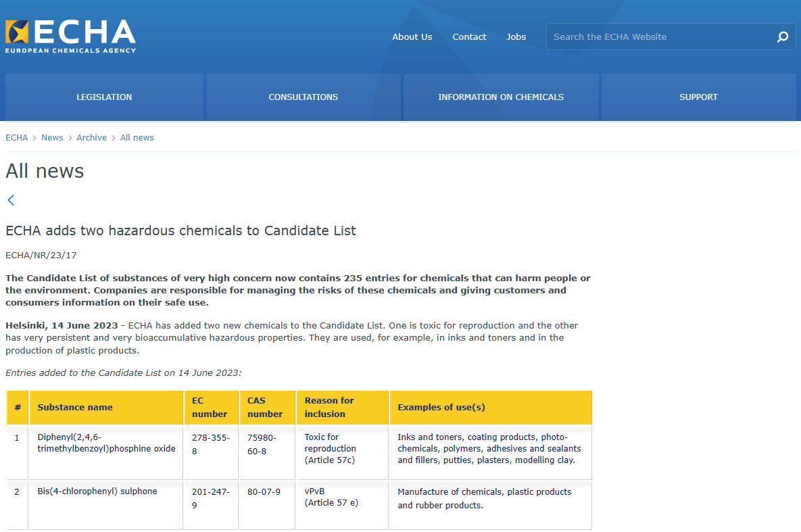
Task: Open the Legislation menu
Action: coord(104,97)
